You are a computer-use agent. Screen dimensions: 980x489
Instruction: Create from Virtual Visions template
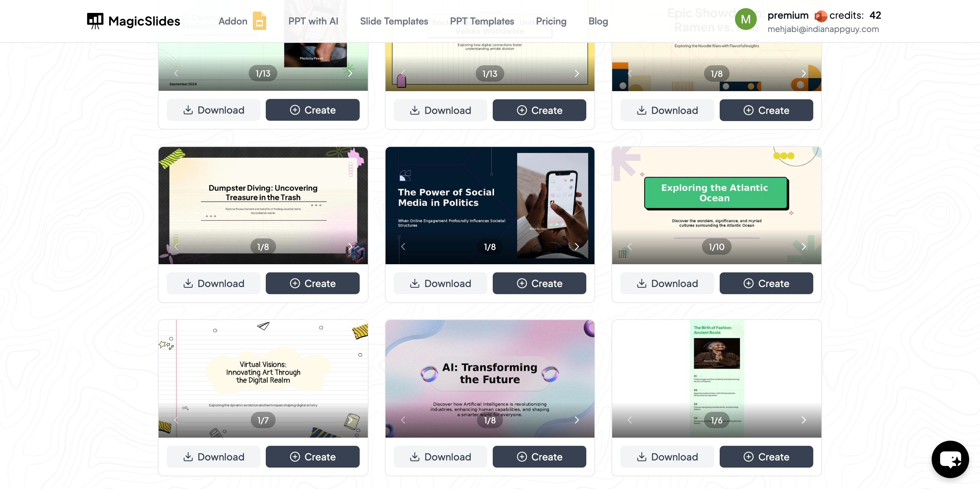click(x=312, y=457)
